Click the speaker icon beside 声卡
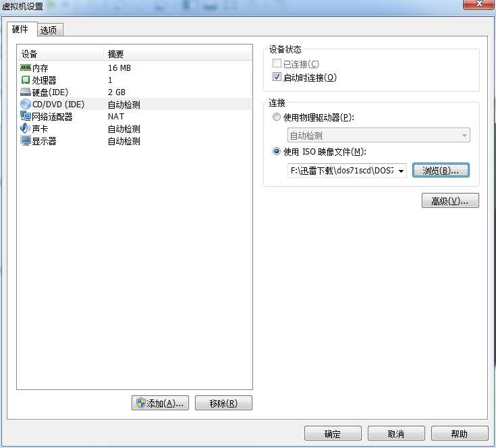Viewport: 496px width, 448px height. pyautogui.click(x=26, y=128)
